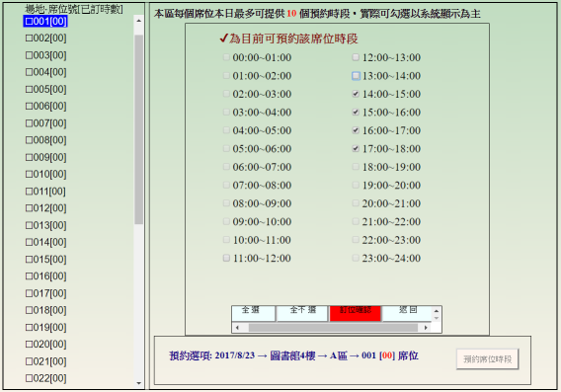Click the seat list vertical scrollbar thumb

(139, 129)
